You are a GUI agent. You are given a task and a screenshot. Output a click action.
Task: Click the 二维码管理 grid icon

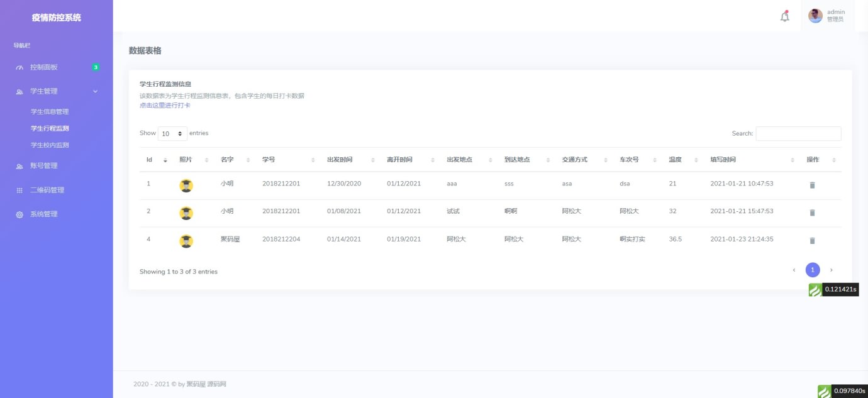(19, 191)
